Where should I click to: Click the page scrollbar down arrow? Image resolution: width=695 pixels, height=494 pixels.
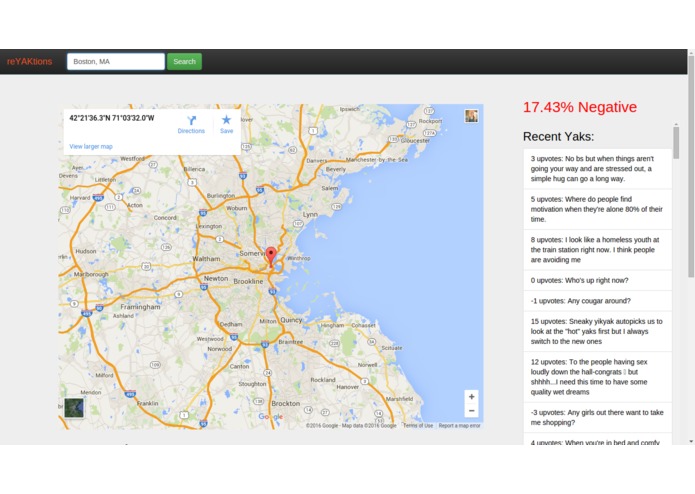click(691, 441)
